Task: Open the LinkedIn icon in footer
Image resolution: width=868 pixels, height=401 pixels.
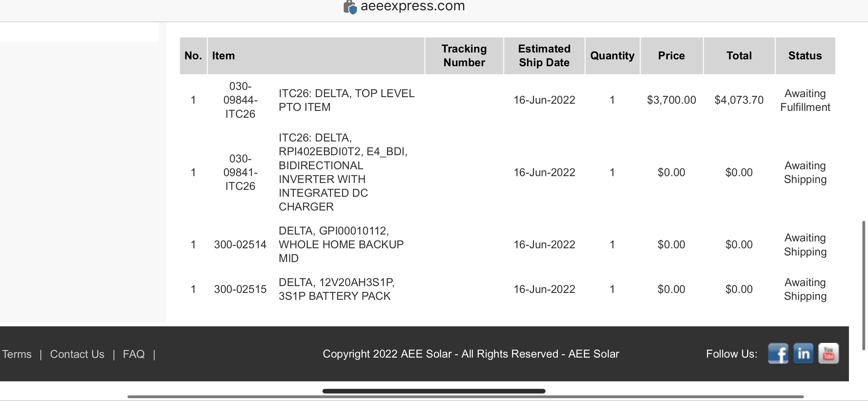Action: coord(803,353)
